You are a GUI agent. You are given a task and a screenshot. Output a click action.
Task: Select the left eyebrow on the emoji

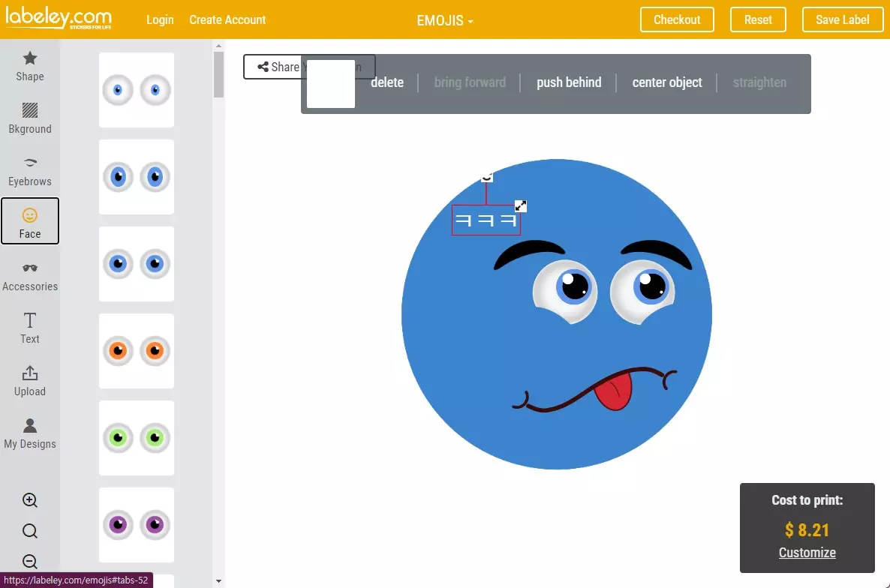(529, 253)
